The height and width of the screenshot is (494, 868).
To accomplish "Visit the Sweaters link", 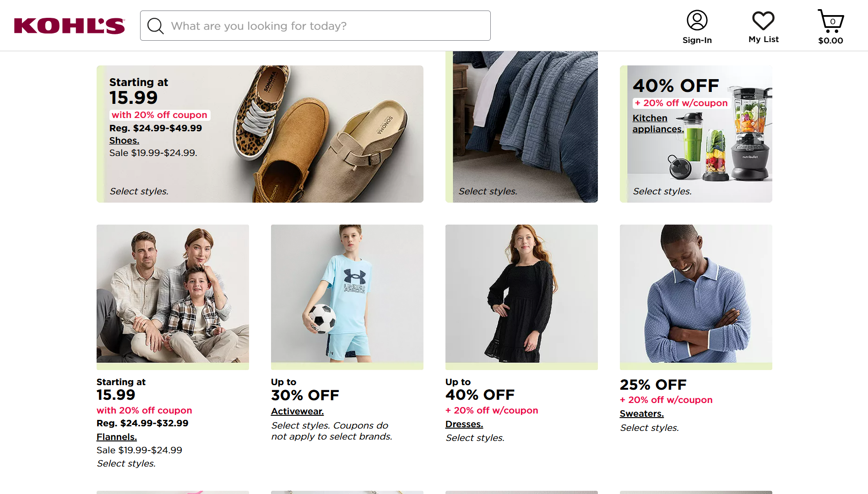I will click(x=641, y=413).
